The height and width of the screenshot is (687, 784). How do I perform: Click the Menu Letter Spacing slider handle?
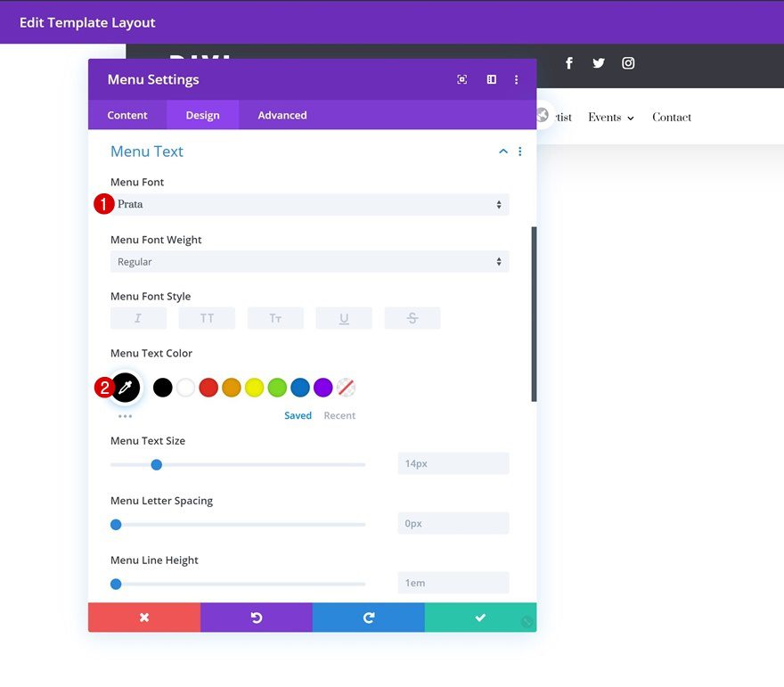[x=116, y=525]
